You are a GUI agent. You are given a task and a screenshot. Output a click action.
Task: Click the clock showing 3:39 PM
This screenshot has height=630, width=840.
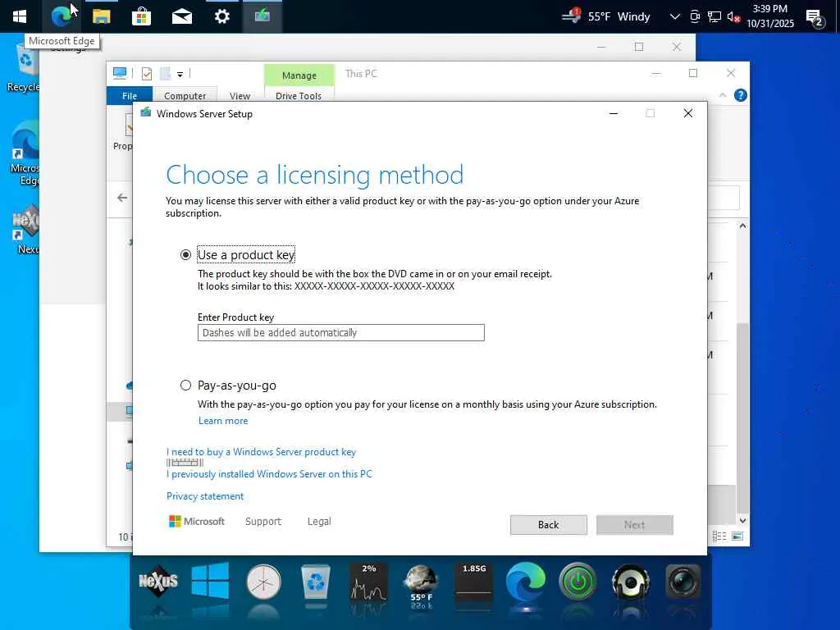click(x=769, y=16)
